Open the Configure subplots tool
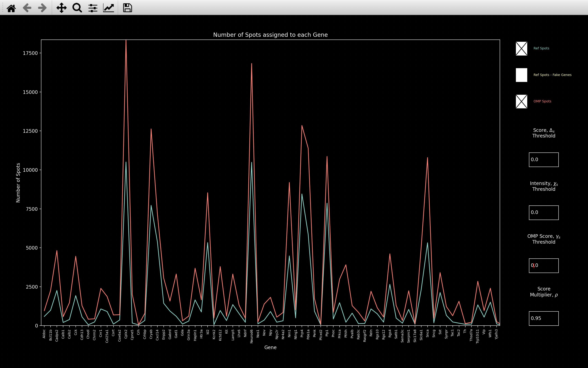 point(93,8)
